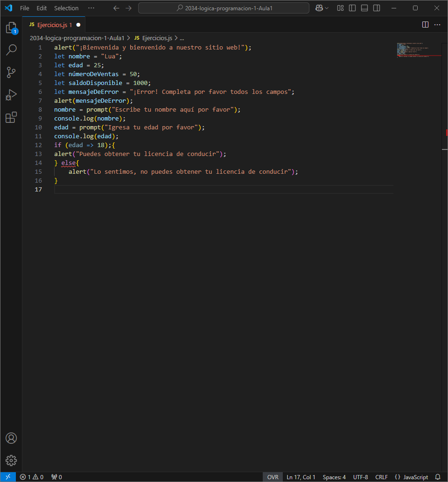The width and height of the screenshot is (448, 482).
Task: Show errors and warnings count
Action: (32, 477)
